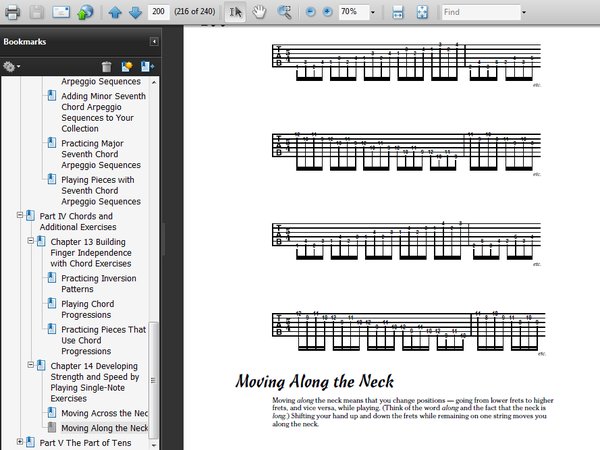Activate the marquee zoom tool
600x450 pixels.
284,12
